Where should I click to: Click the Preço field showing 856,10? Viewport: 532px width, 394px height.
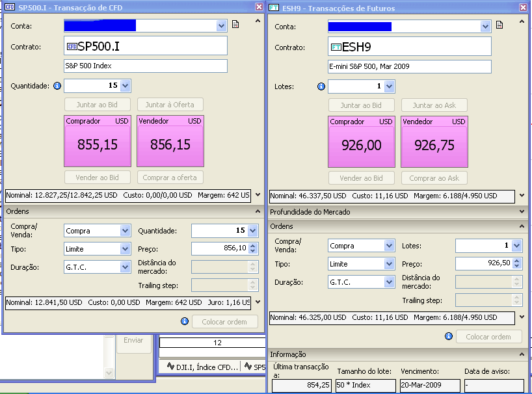coord(220,248)
